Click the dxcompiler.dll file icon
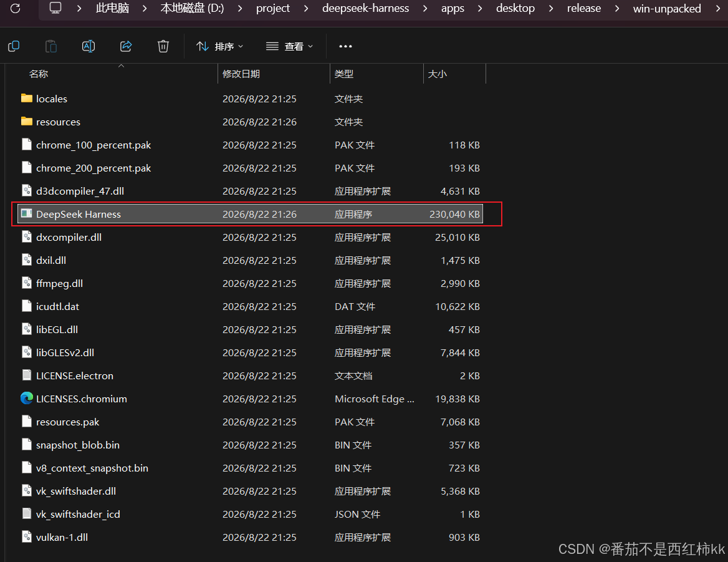The width and height of the screenshot is (728, 562). coord(27,237)
